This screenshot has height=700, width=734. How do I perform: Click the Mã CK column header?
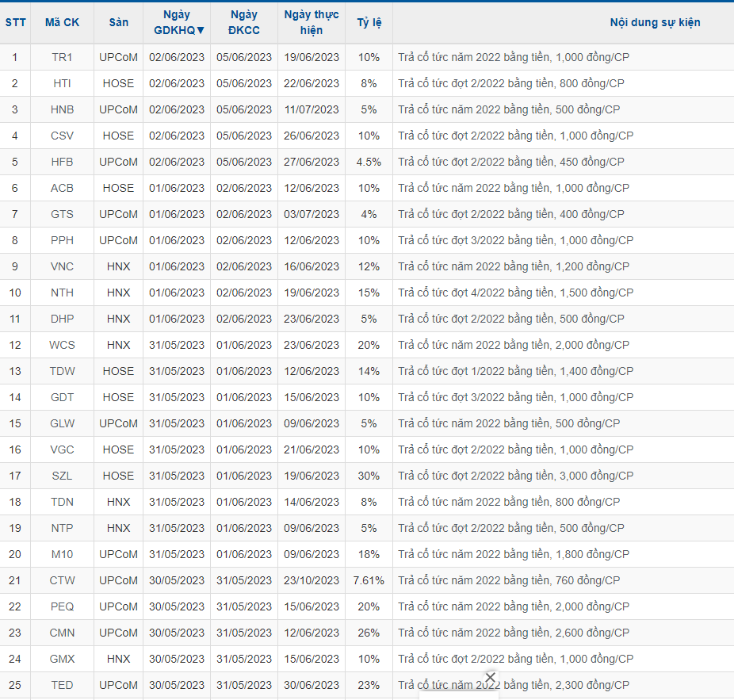(x=62, y=23)
